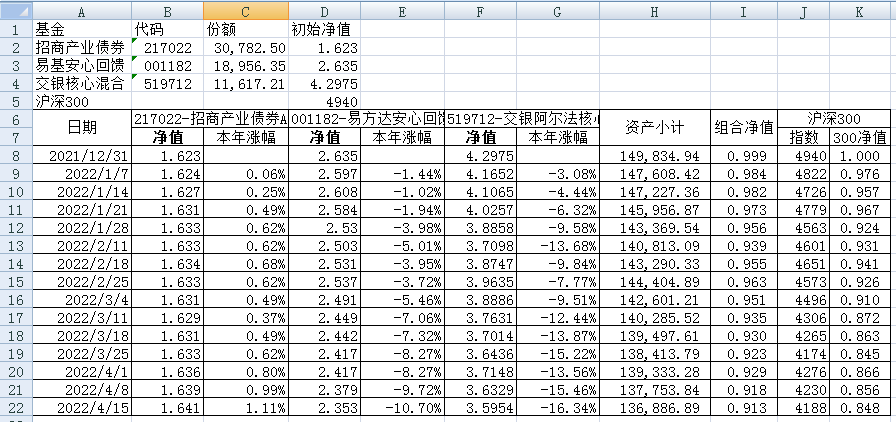The width and height of the screenshot is (896, 422).
Task: Click index cell 4822
Action: [803, 173]
